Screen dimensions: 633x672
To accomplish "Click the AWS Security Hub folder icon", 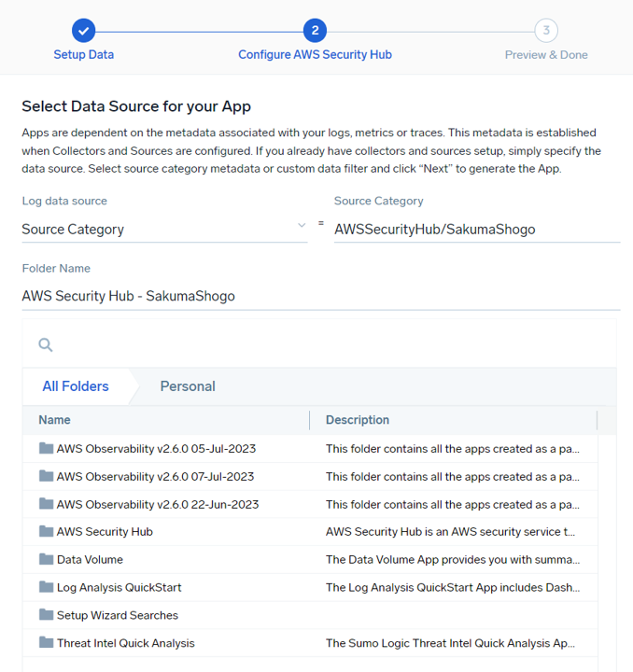I will [47, 531].
